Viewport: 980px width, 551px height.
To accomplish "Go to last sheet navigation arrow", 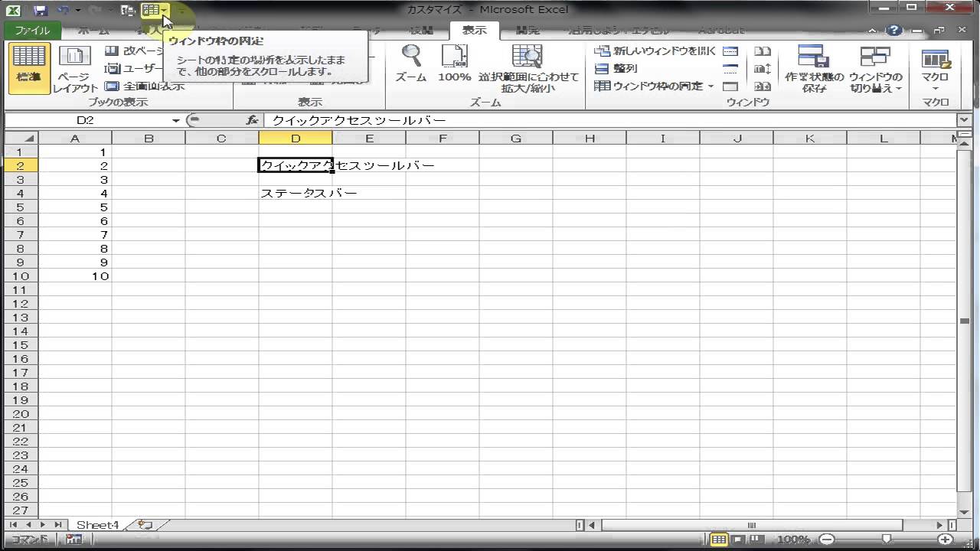I will coord(58,525).
